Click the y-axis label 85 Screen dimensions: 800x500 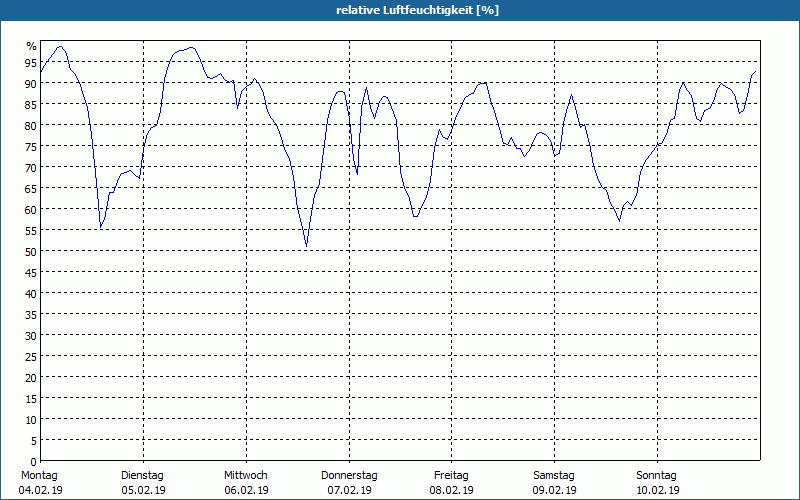(x=31, y=104)
